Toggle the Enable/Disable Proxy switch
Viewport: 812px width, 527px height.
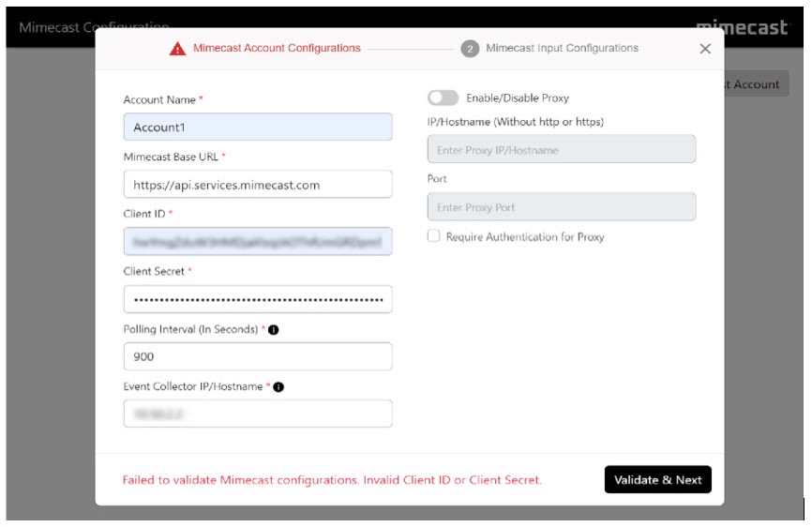(x=443, y=98)
